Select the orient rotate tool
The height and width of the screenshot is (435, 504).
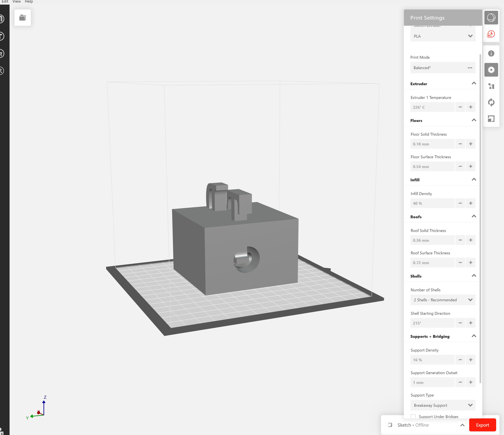coord(491,102)
